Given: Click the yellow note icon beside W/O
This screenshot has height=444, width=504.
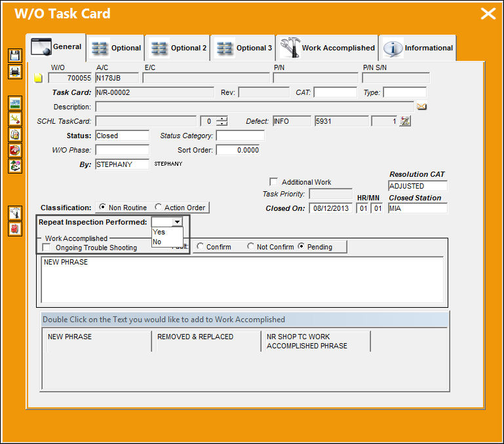Looking at the screenshot, I should click(x=38, y=78).
